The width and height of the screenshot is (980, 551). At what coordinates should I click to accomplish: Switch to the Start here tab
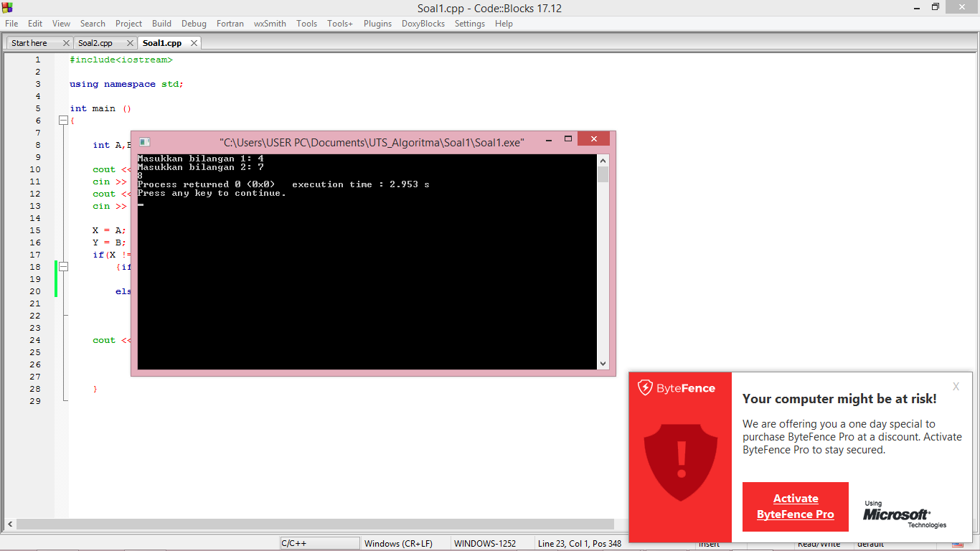[x=29, y=43]
